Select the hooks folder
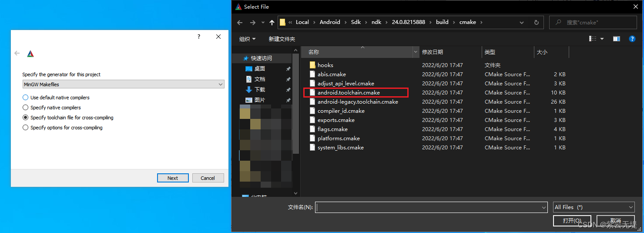 point(325,65)
